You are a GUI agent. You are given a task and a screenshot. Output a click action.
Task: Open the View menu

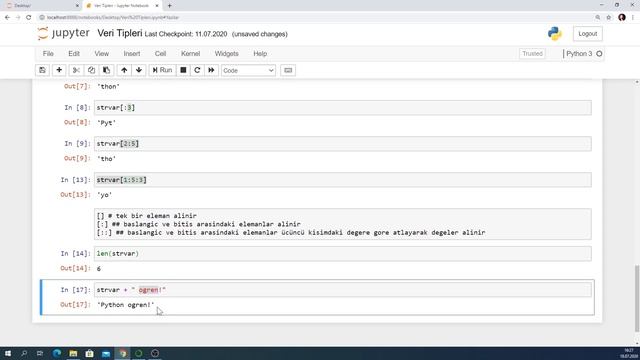[x=102, y=53]
